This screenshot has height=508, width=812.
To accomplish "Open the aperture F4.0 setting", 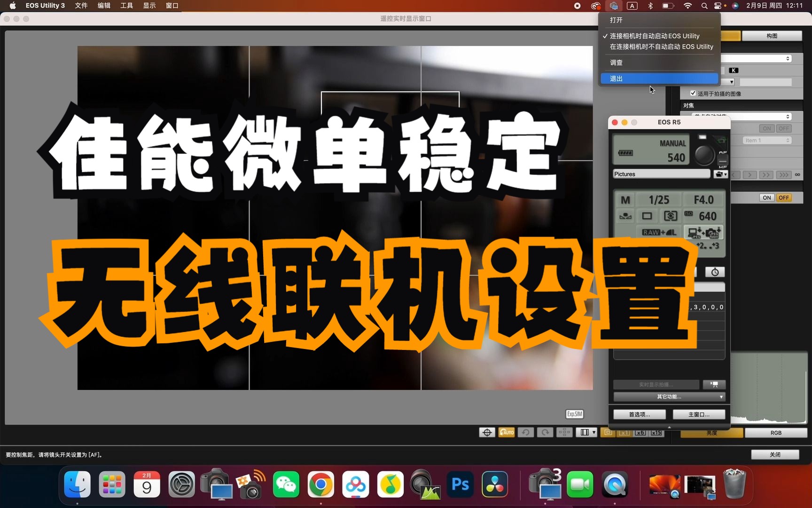I will coord(703,199).
